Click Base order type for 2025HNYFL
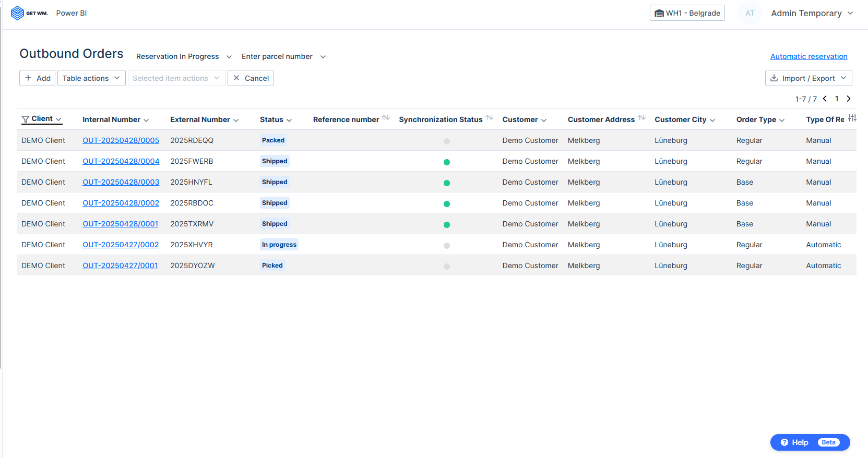The width and height of the screenshot is (868, 458). [745, 182]
